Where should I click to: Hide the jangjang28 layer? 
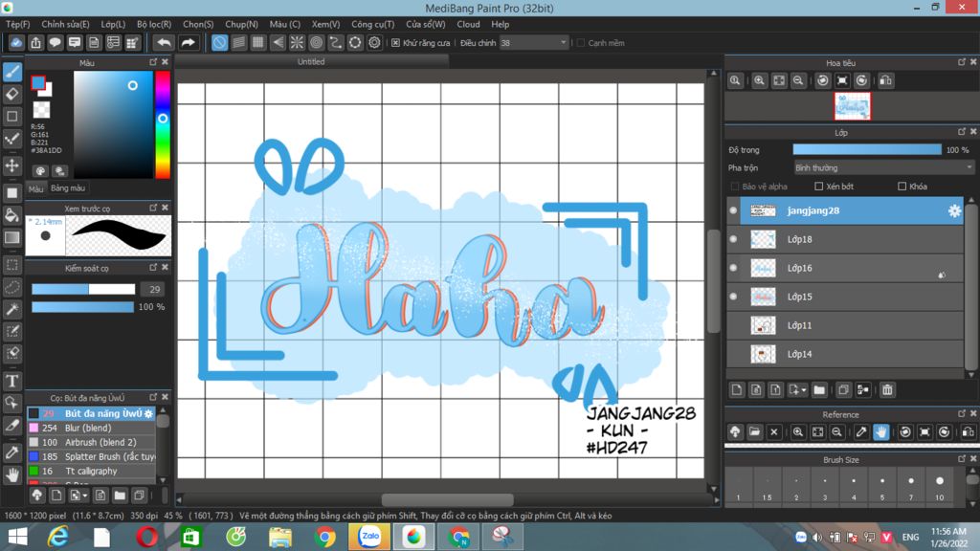(x=734, y=210)
